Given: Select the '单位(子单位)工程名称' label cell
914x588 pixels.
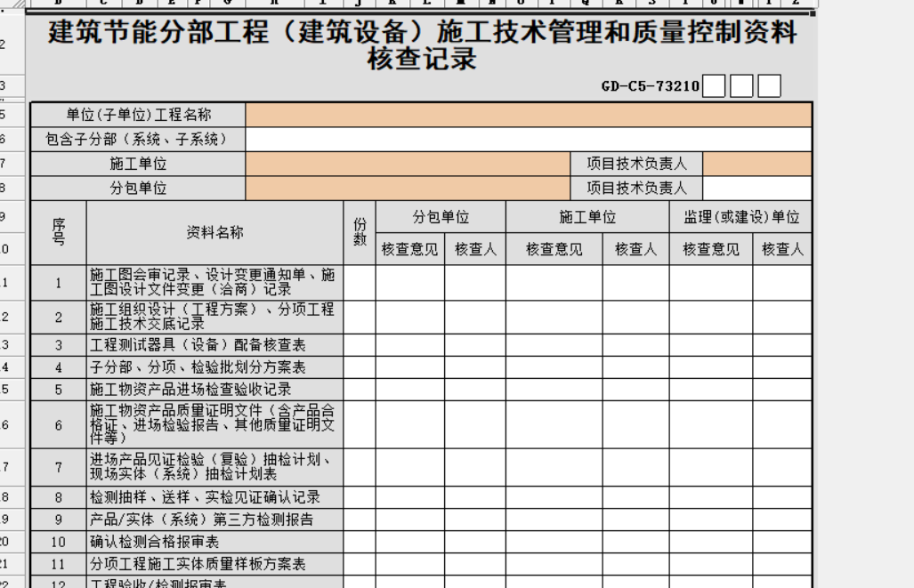Looking at the screenshot, I should coord(138,115).
